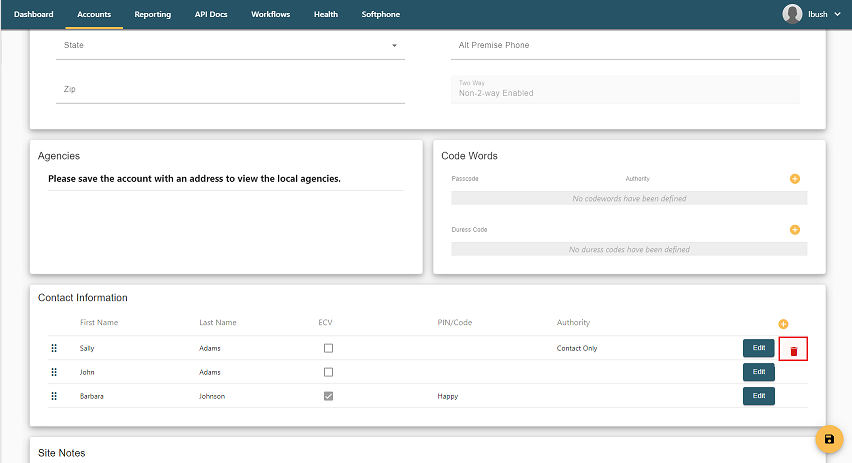Open the Workflows tab
Viewport: 852px width, 463px height.
271,15
